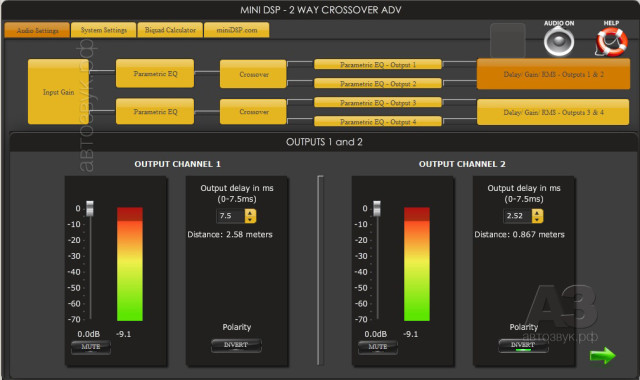The height and width of the screenshot is (380, 640).
Task: Open Help via the lifebuoy icon
Action: 611,42
